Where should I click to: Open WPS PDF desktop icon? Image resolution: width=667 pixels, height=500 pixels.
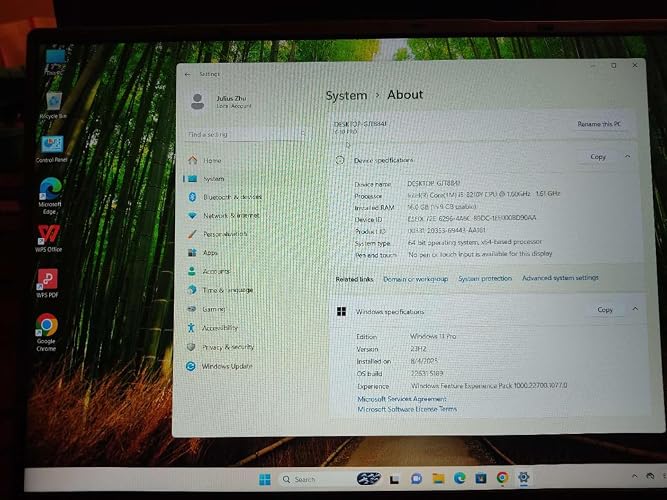click(x=47, y=283)
